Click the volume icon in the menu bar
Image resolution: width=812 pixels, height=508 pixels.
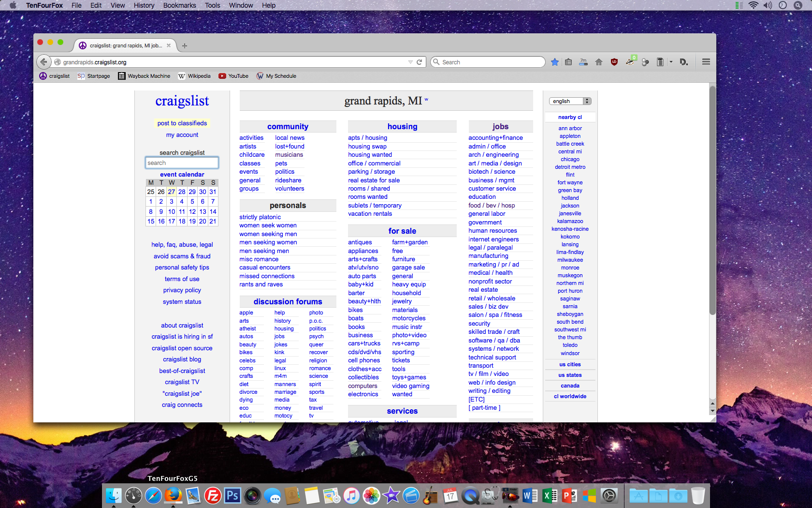point(768,5)
